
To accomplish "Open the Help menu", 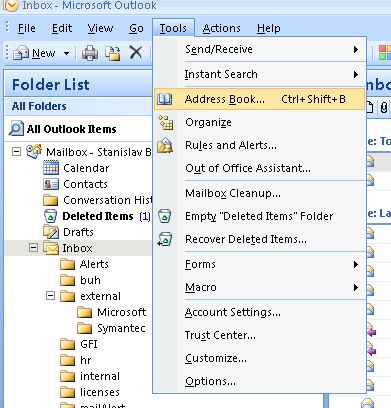I will (268, 28).
